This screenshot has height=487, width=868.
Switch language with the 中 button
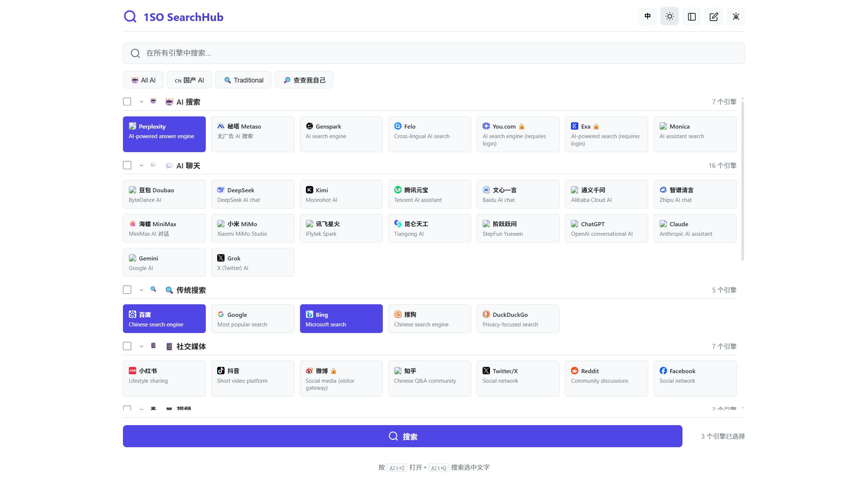pyautogui.click(x=647, y=17)
